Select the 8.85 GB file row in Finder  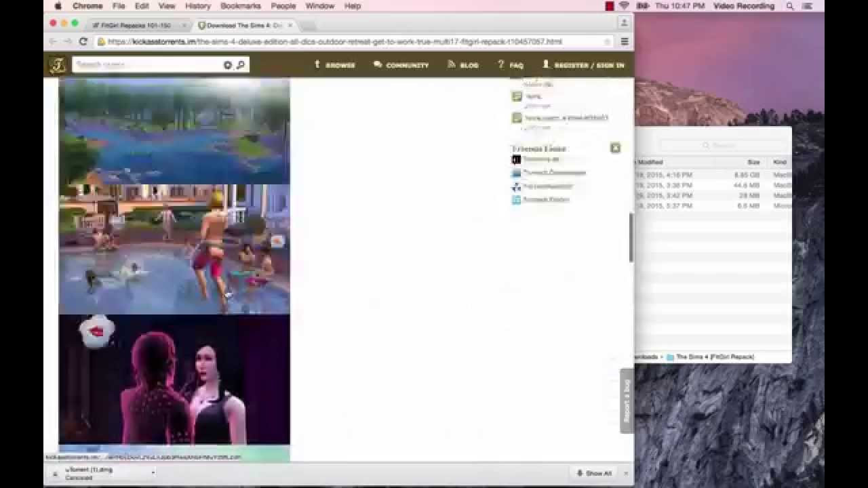[713, 175]
